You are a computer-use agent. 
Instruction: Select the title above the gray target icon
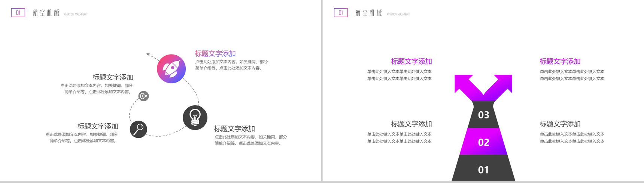tap(113, 77)
